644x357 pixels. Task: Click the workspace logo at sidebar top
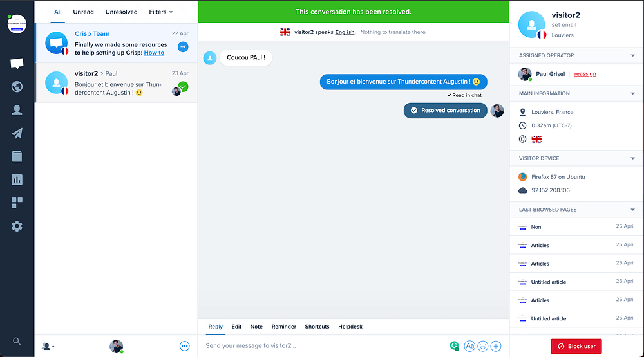pos(17,24)
